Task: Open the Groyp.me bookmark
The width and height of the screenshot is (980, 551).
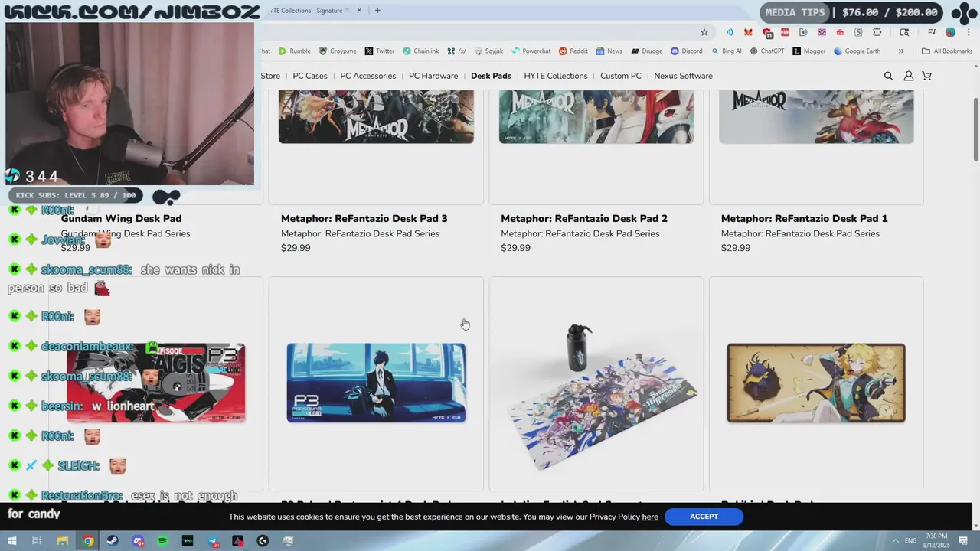Action: (x=338, y=51)
